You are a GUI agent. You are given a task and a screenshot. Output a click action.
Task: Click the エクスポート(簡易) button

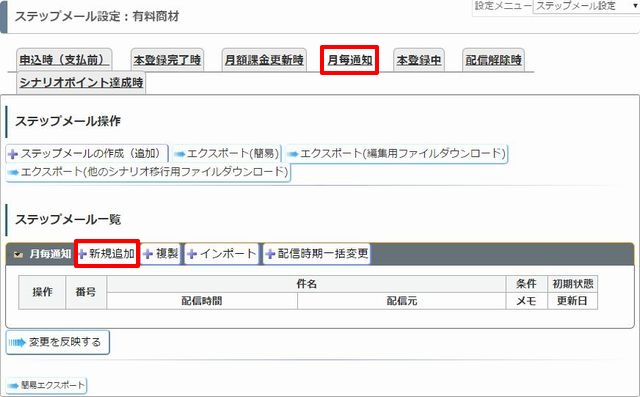pyautogui.click(x=227, y=153)
